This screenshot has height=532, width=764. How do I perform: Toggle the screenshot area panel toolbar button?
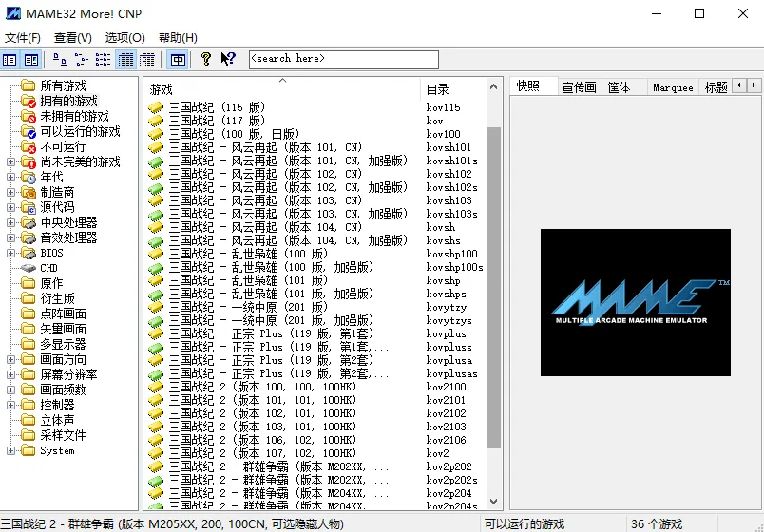[x=31, y=59]
